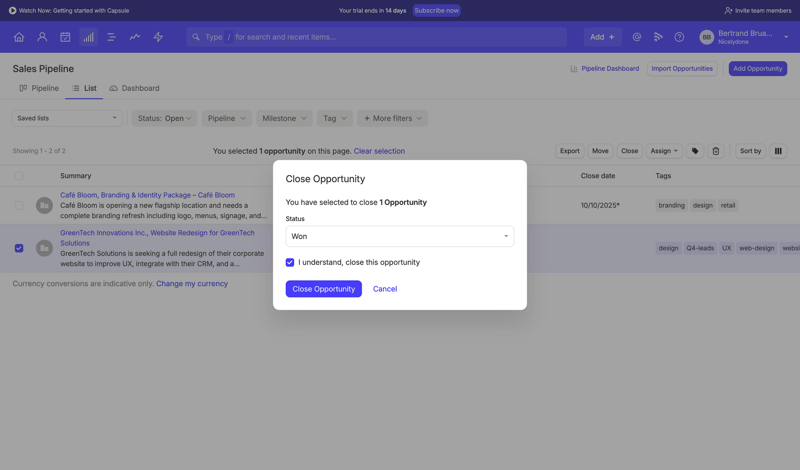Click the Clear selection link
The width and height of the screenshot is (800, 470).
[x=379, y=151]
